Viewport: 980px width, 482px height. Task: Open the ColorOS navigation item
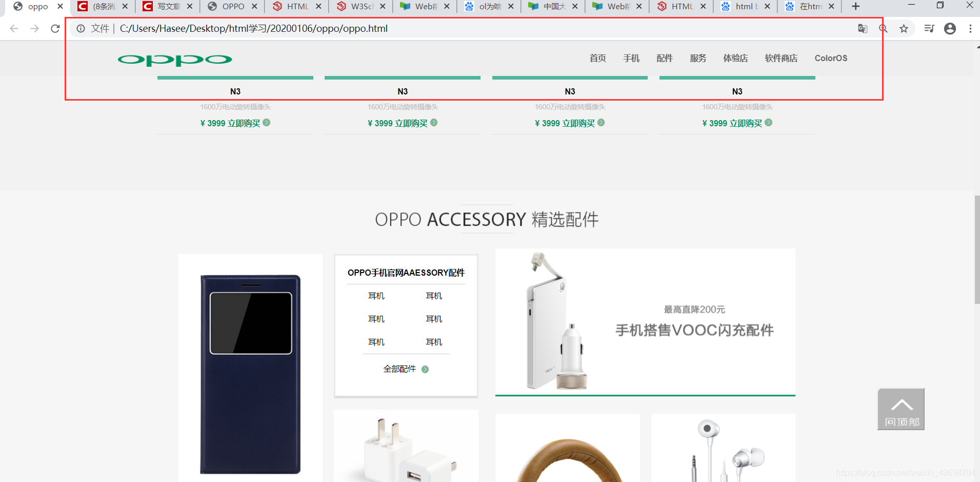click(831, 58)
